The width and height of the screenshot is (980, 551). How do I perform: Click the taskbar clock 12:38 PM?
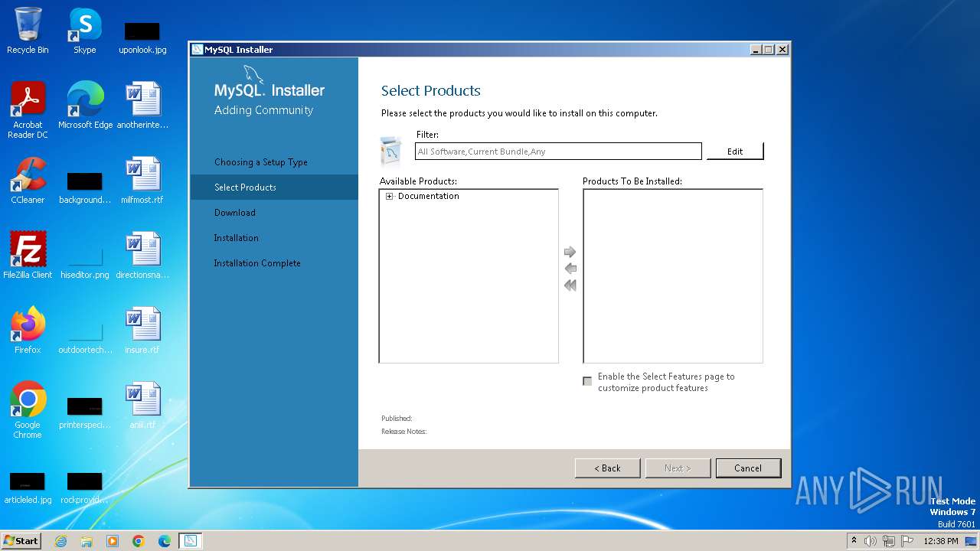941,541
